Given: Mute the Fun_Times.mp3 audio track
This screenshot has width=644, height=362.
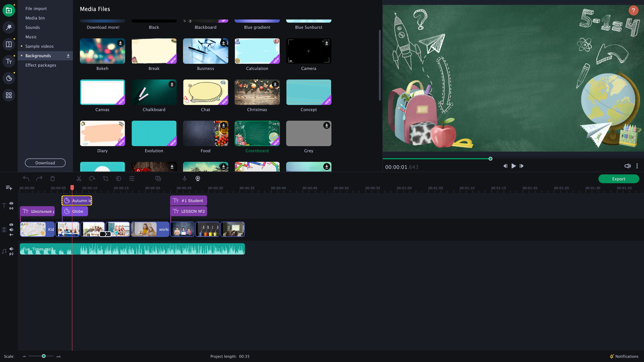Looking at the screenshot, I should [x=11, y=249].
